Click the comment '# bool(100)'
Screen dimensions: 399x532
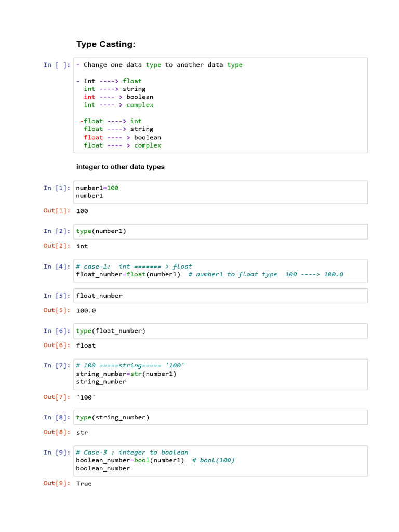(214, 460)
